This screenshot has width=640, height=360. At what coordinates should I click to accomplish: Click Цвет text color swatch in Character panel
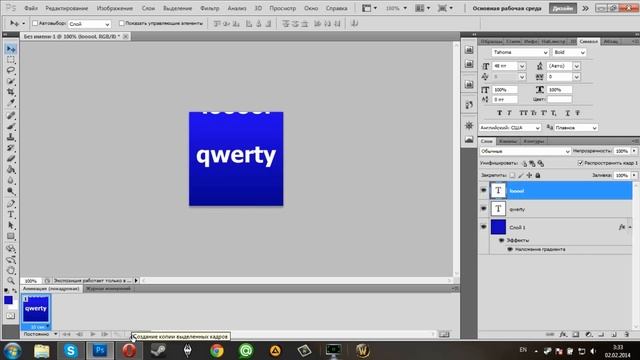(560, 100)
